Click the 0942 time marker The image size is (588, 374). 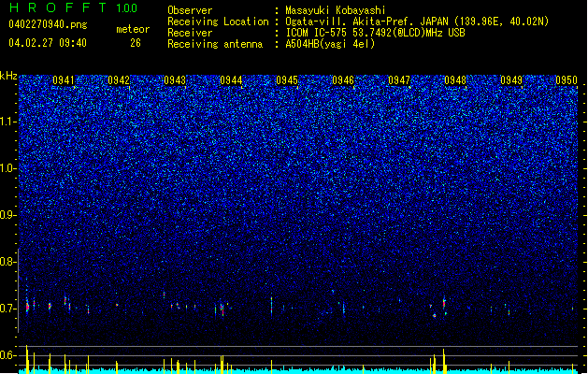(x=119, y=80)
